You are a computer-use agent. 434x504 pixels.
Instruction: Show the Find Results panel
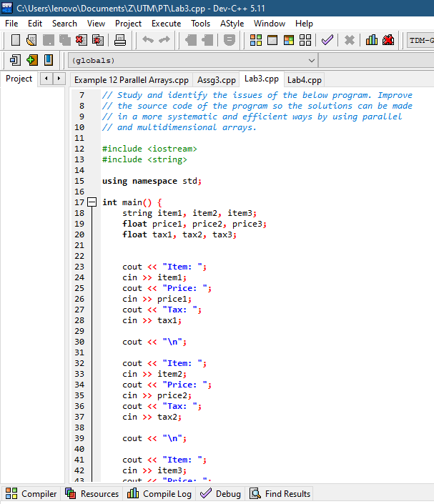pyautogui.click(x=280, y=493)
